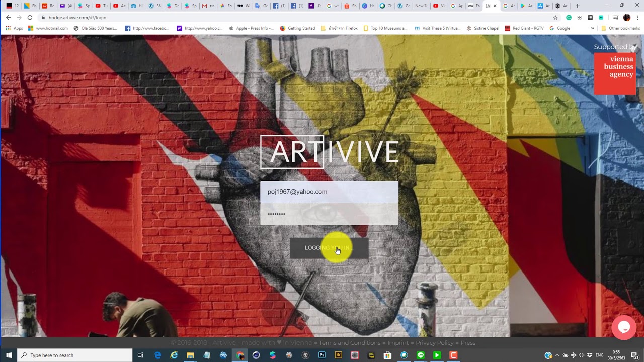
Task: Open the help question mark tray icon
Action: tap(548, 355)
